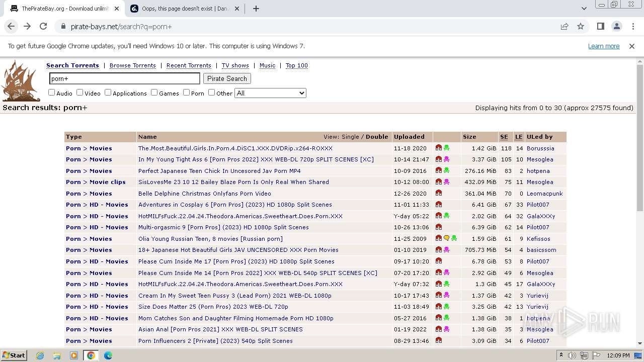Click the magnet icon in the 09-17 10:20 row
This screenshot has width=644, height=362.
pyautogui.click(x=439, y=261)
